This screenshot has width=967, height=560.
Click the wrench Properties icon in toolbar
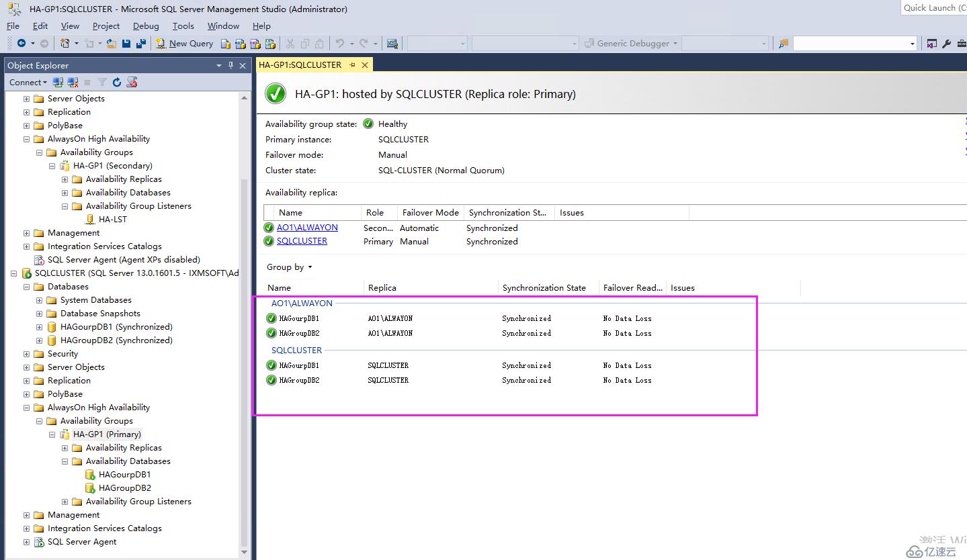[946, 44]
